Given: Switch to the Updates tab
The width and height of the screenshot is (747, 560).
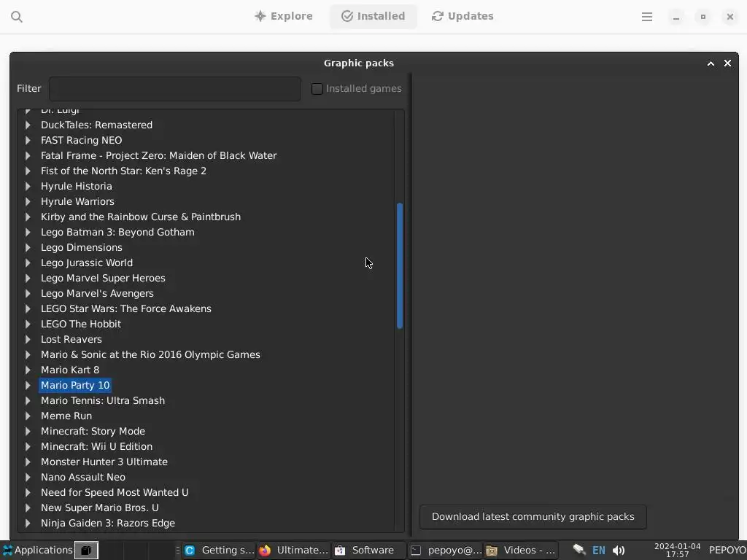Looking at the screenshot, I should pyautogui.click(x=462, y=16).
